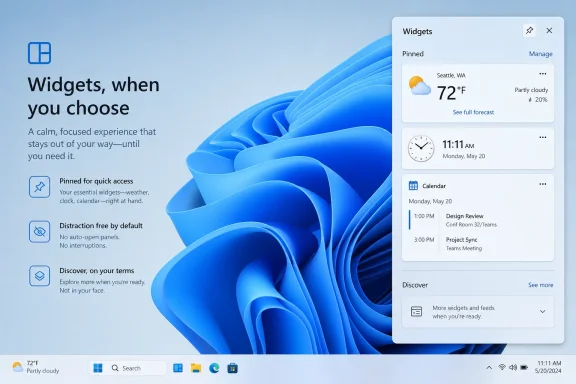Click the Calendar widget icon

[x=413, y=186]
